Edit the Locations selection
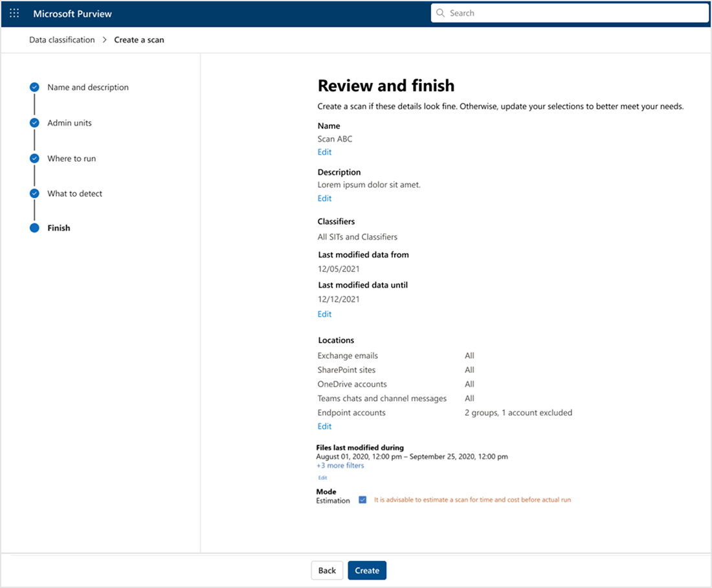The height and width of the screenshot is (588, 712). (x=325, y=426)
